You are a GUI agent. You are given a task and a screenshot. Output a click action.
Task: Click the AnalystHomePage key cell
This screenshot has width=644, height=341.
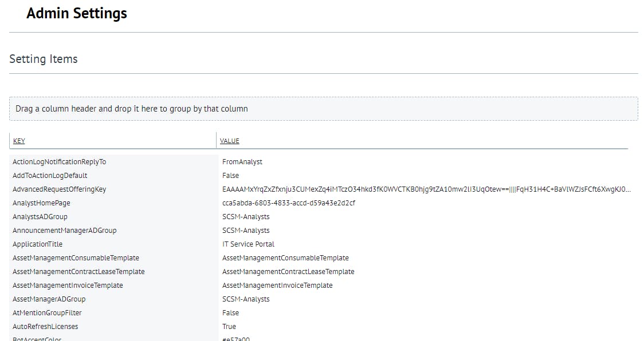(x=41, y=203)
